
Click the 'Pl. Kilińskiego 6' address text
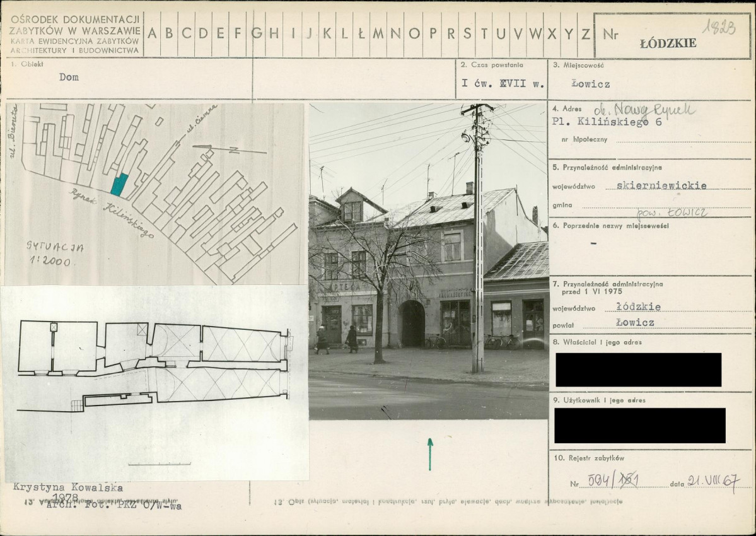pyautogui.click(x=607, y=122)
